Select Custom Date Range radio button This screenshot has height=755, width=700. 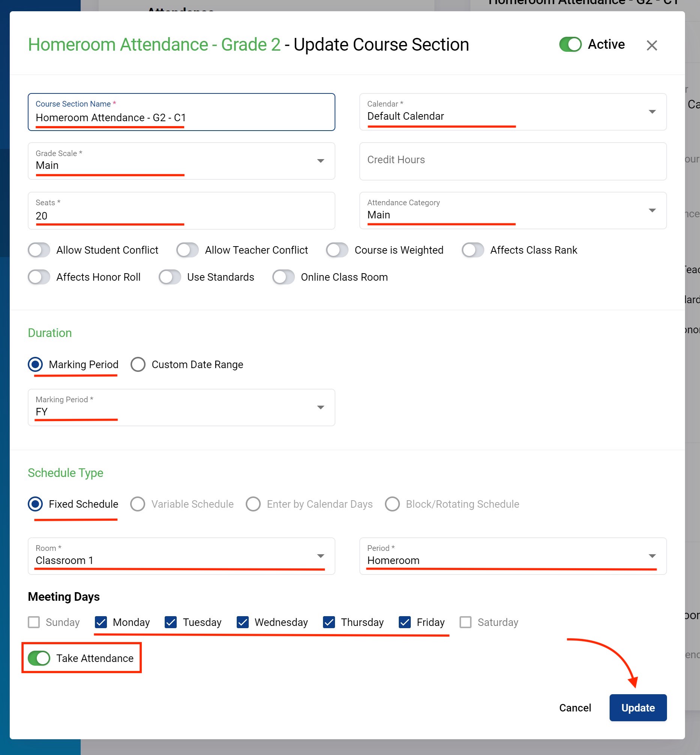(138, 364)
